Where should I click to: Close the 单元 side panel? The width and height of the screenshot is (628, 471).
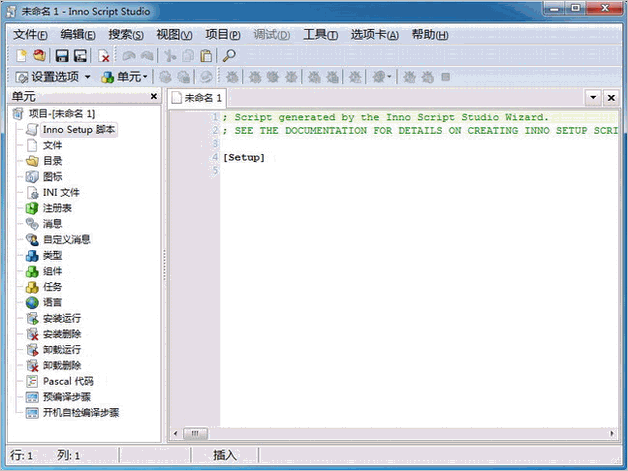(x=153, y=96)
